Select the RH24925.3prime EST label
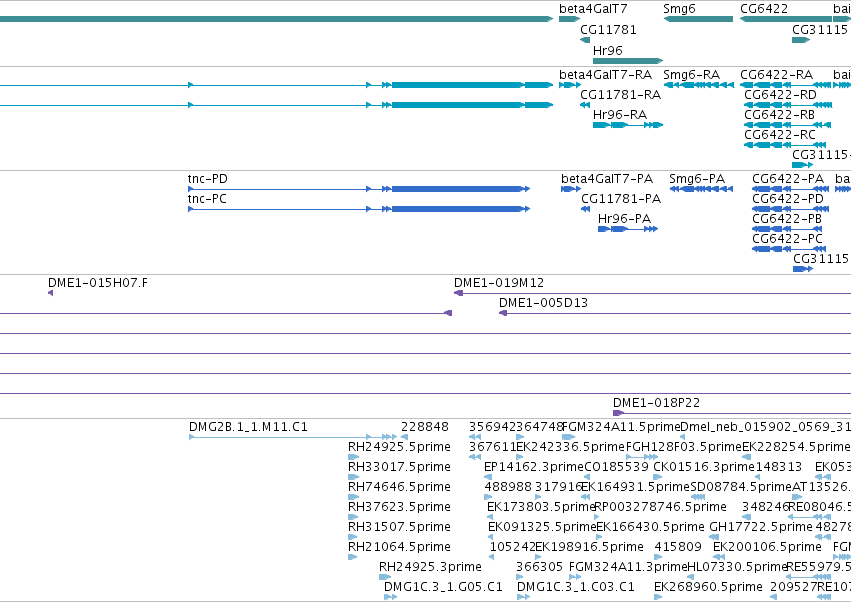The image size is (851, 602). (430, 567)
